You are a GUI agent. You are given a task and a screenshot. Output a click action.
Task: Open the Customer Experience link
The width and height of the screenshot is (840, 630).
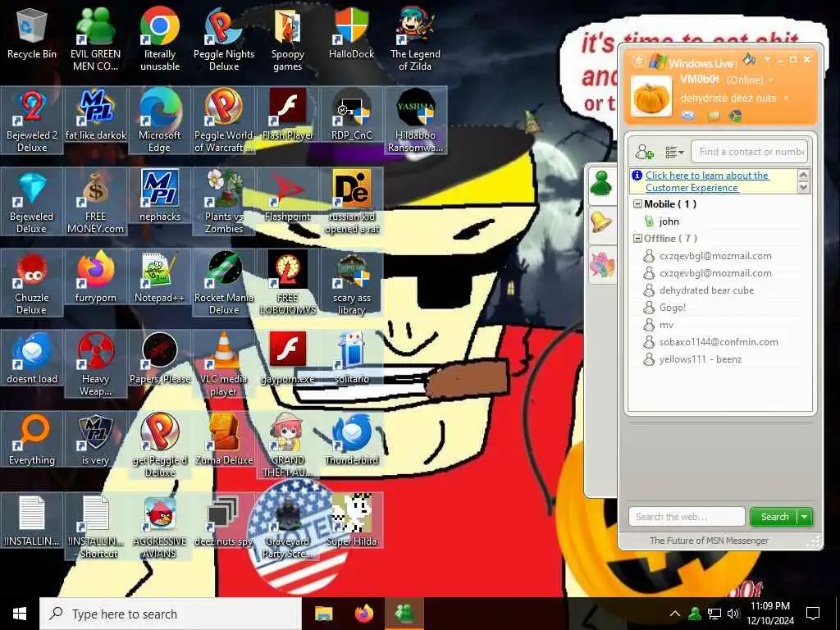click(707, 181)
